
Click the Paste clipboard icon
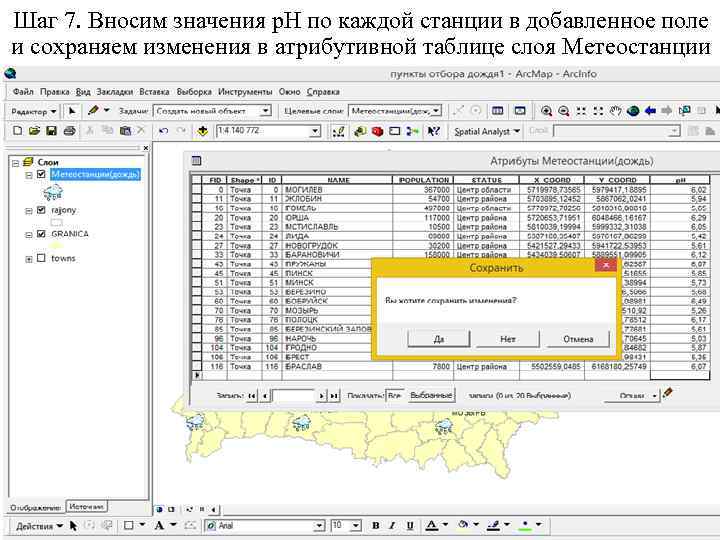pos(125,131)
